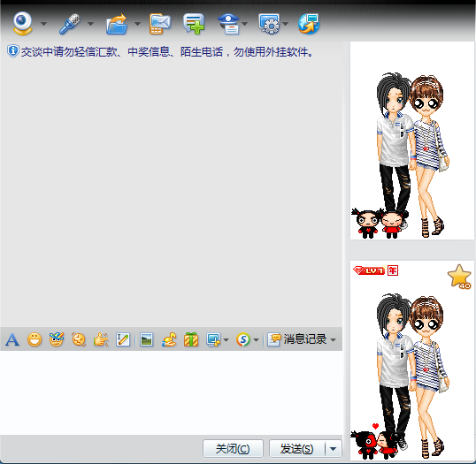Start remote assistance globe icon
The width and height of the screenshot is (476, 464).
(309, 24)
